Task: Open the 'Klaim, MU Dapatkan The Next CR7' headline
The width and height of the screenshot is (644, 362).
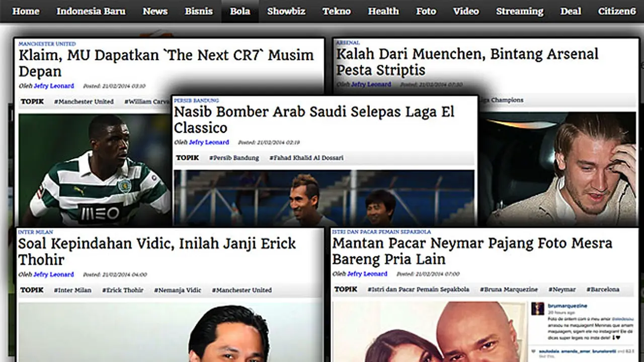Action: click(x=166, y=63)
